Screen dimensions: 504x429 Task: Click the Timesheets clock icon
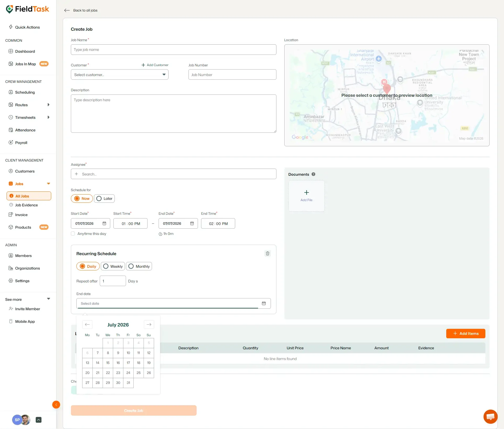tap(11, 117)
